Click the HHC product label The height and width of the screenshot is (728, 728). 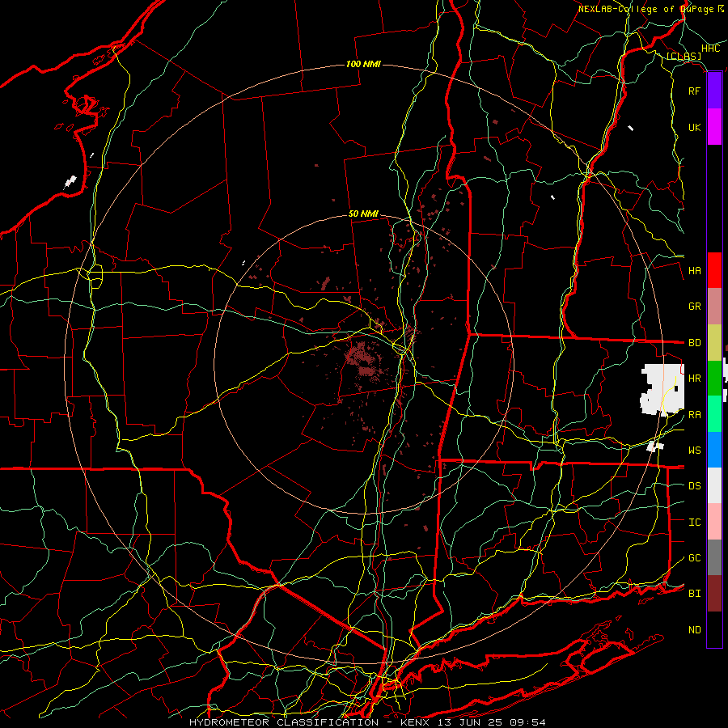click(x=711, y=49)
